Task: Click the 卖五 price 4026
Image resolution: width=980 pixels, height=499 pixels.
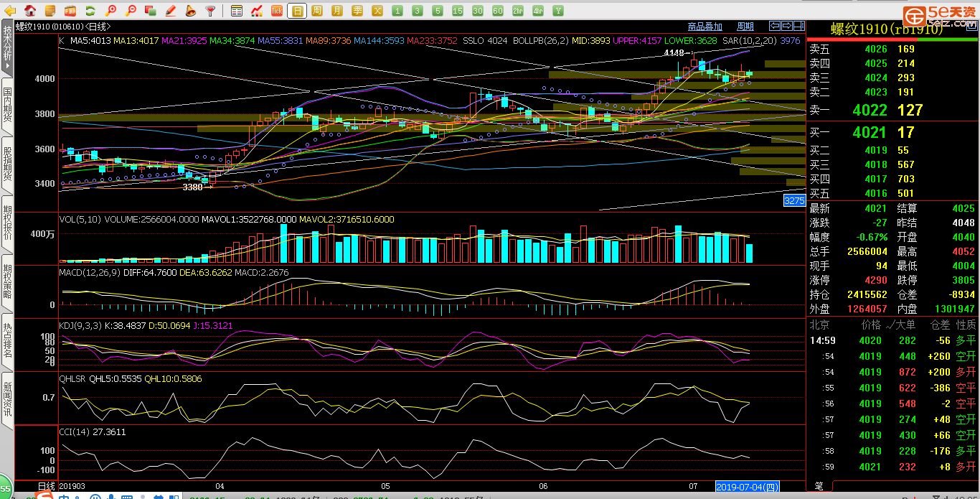Action: click(876, 50)
